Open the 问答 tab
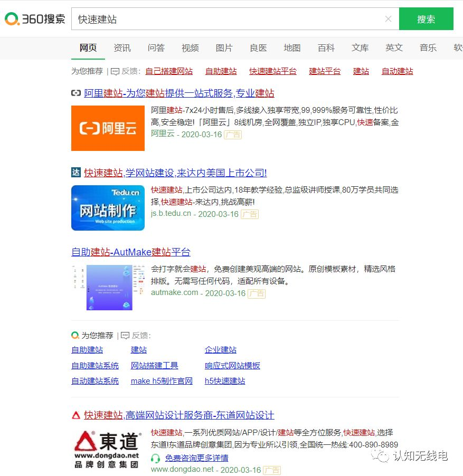Viewport: 463px width, 476px height. click(x=156, y=48)
